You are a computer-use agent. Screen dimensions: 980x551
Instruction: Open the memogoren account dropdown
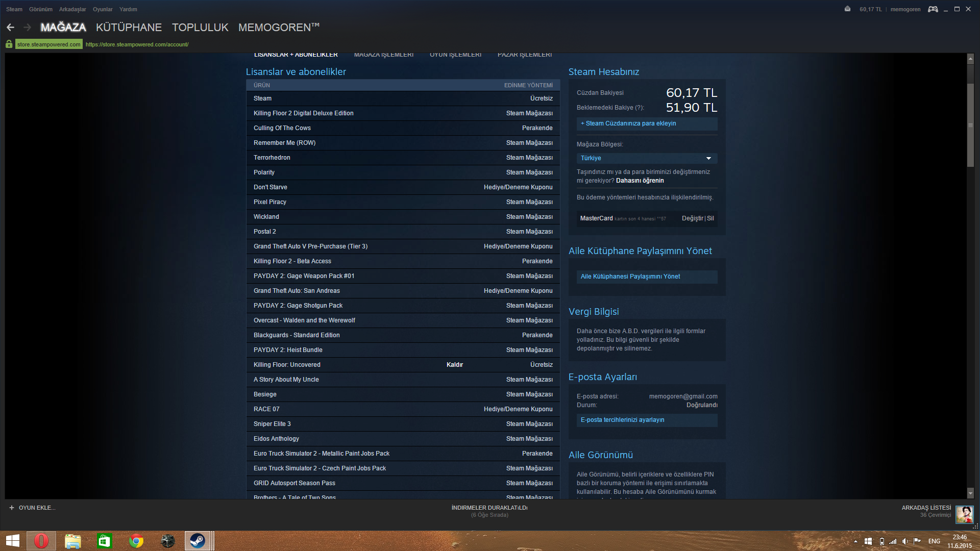[905, 9]
